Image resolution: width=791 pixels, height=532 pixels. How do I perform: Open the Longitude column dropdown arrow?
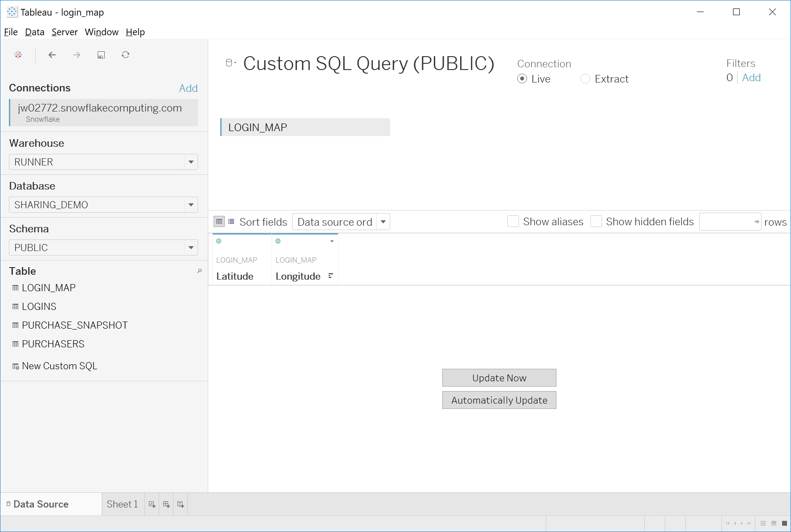pyautogui.click(x=332, y=241)
